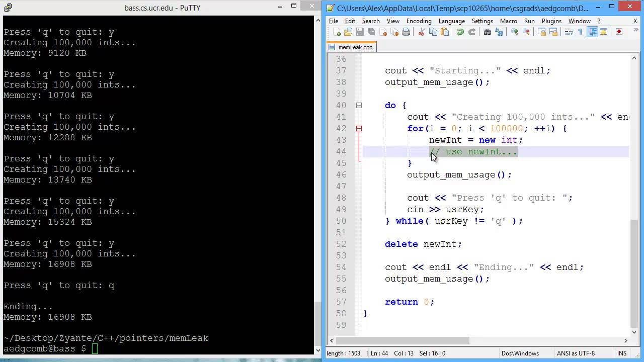Open the Search menu
This screenshot has width=644, height=362.
click(371, 21)
